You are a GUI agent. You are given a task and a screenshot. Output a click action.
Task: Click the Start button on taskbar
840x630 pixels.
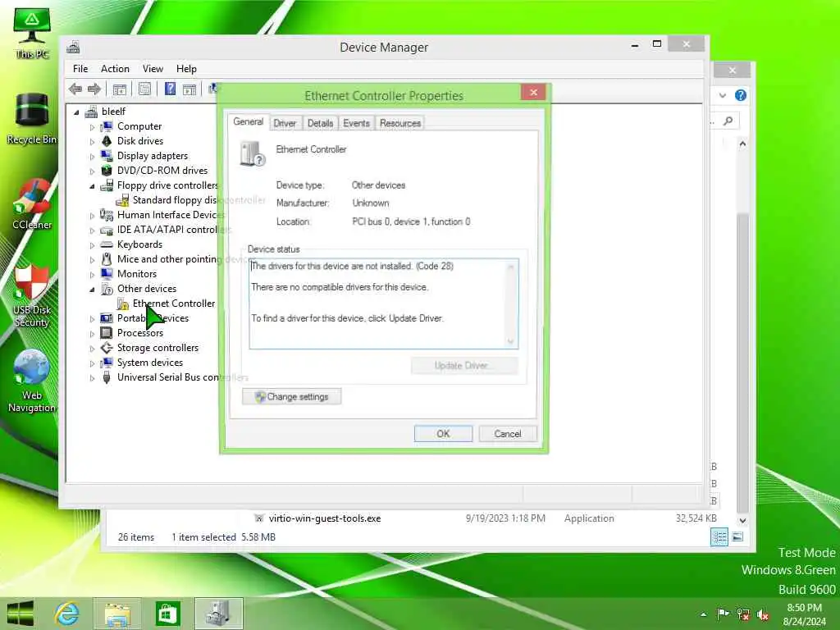tap(21, 614)
